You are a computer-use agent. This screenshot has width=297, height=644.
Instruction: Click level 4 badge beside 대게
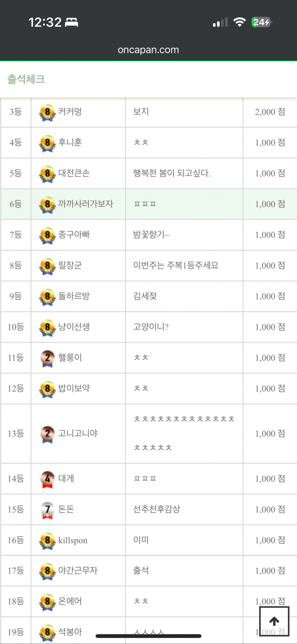click(x=47, y=479)
